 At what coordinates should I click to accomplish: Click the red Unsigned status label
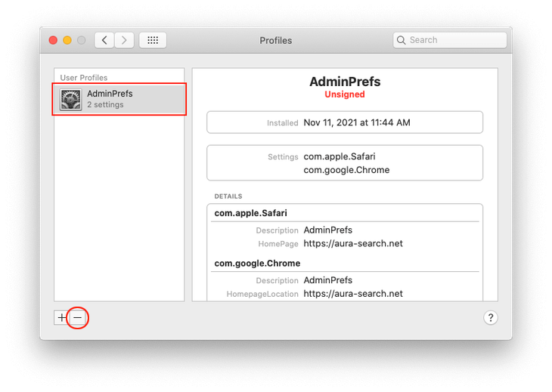tap(345, 95)
